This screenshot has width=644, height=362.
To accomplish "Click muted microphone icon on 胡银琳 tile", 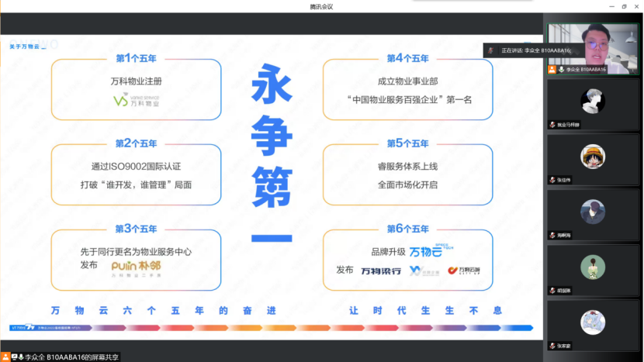I will 552,290.
